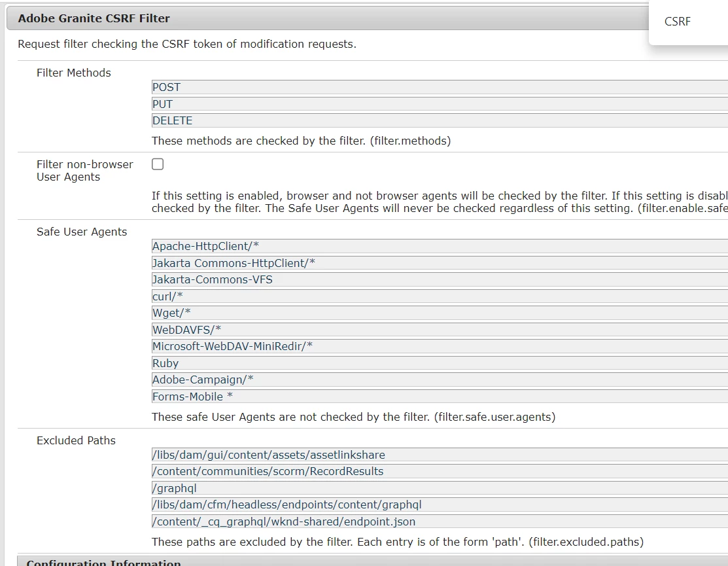The width and height of the screenshot is (728, 566).
Task: Edit the WebDAVFS/* user agent field
Action: (440, 330)
